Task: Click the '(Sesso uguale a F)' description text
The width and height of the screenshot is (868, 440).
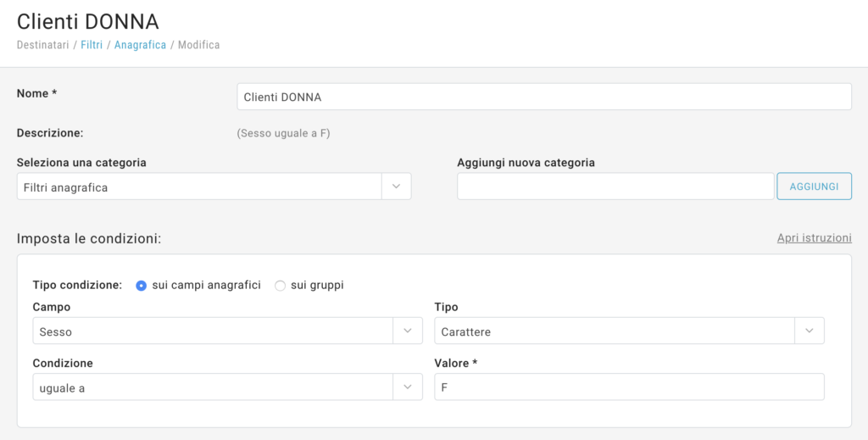Action: (x=283, y=133)
